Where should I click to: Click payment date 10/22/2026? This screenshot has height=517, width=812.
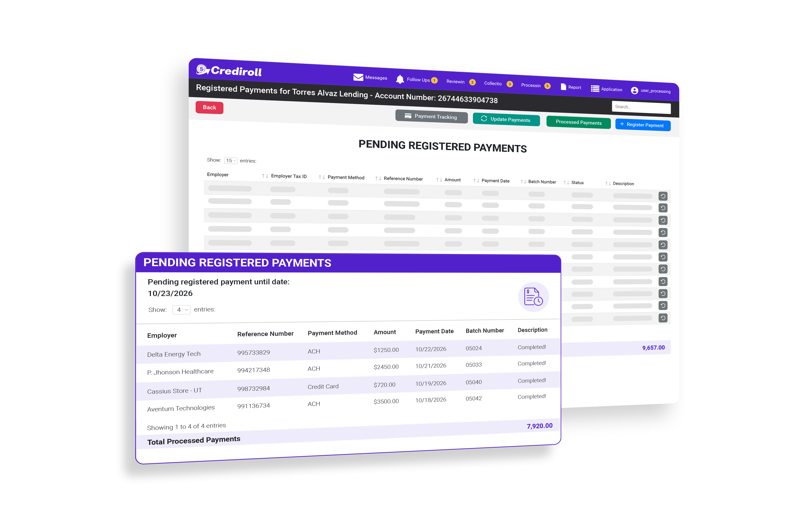click(431, 349)
